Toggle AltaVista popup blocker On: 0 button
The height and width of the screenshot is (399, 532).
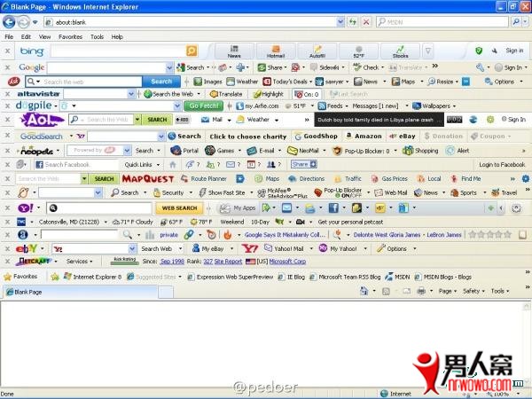click(x=307, y=94)
